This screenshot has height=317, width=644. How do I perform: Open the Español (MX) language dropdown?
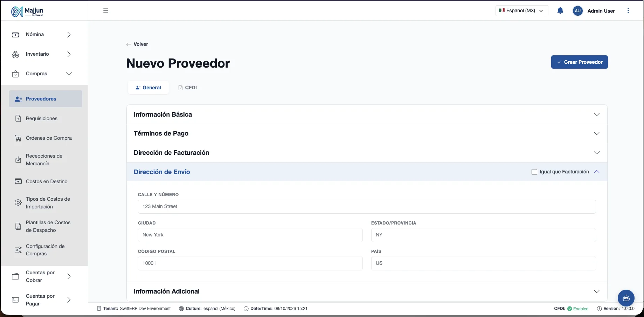[x=522, y=11]
